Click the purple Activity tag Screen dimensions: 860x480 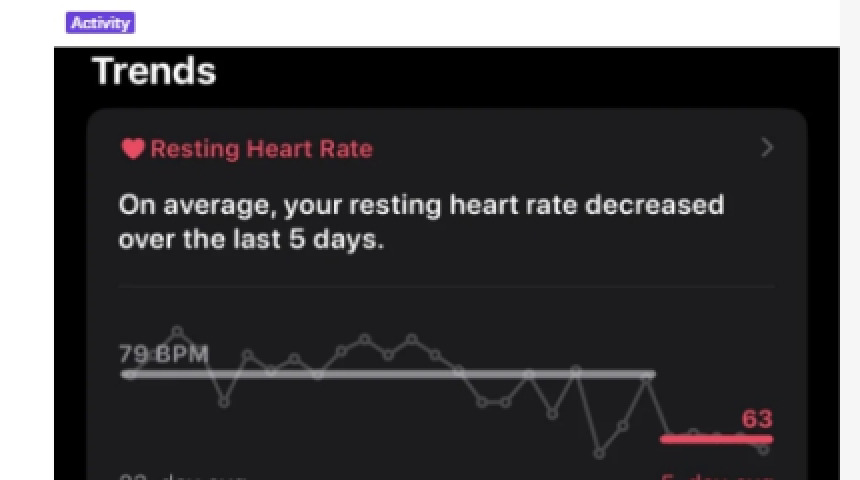(x=101, y=23)
